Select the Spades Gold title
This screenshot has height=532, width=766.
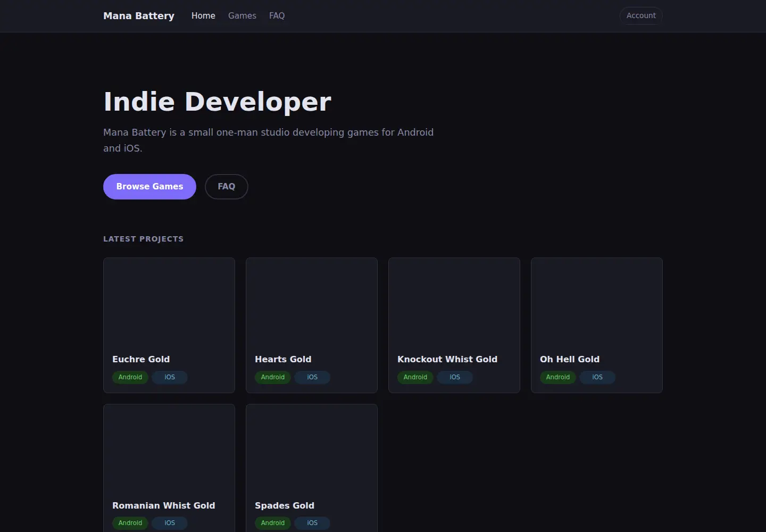click(x=285, y=505)
